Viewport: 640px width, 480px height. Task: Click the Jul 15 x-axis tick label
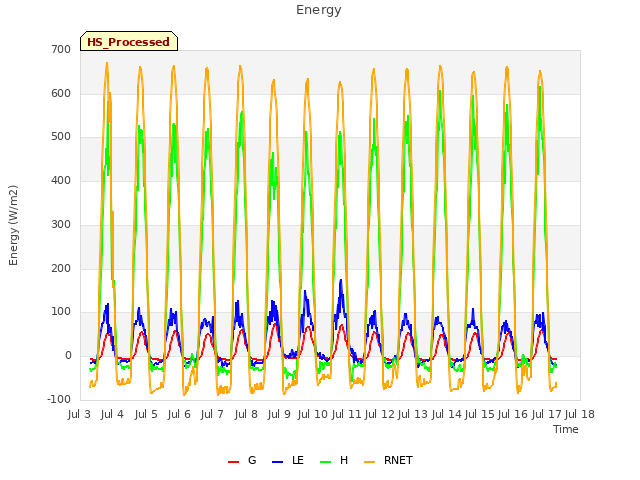pyautogui.click(x=480, y=414)
